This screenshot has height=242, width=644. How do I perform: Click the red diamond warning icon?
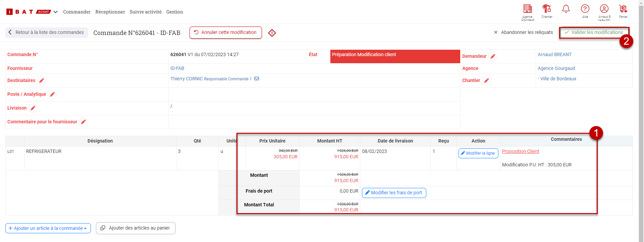[x=272, y=33]
